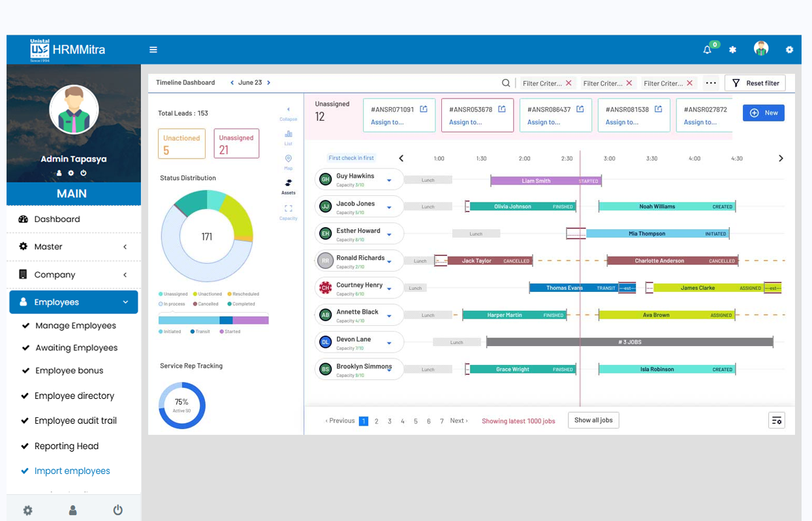
Task: Click the power icon in bottom sidebar
Action: (x=117, y=510)
